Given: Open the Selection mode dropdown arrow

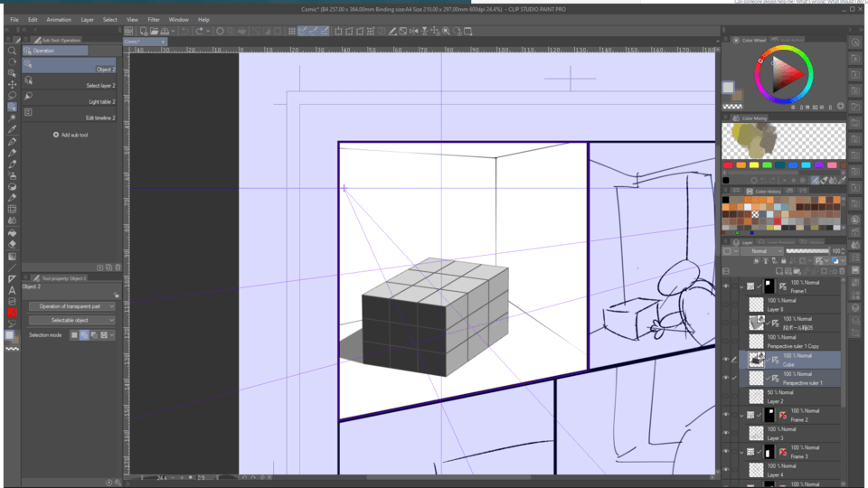Looking at the screenshot, I should pos(112,334).
